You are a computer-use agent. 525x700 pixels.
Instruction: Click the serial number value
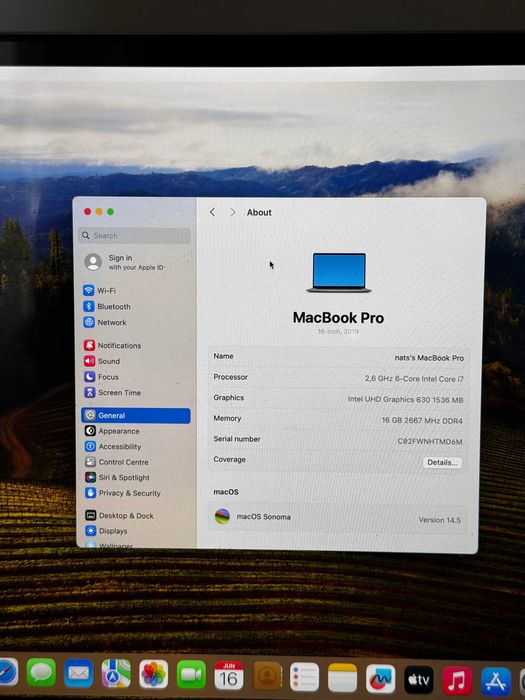430,442
